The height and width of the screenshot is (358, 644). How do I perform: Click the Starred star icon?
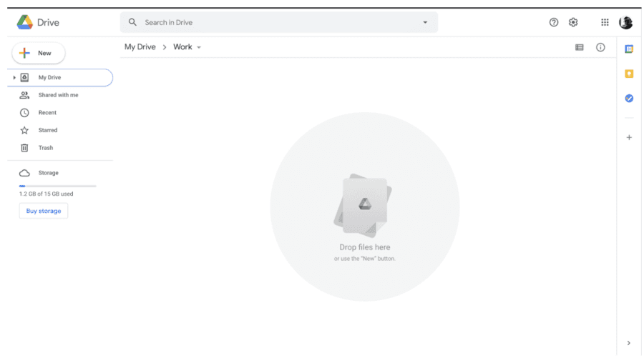24,130
